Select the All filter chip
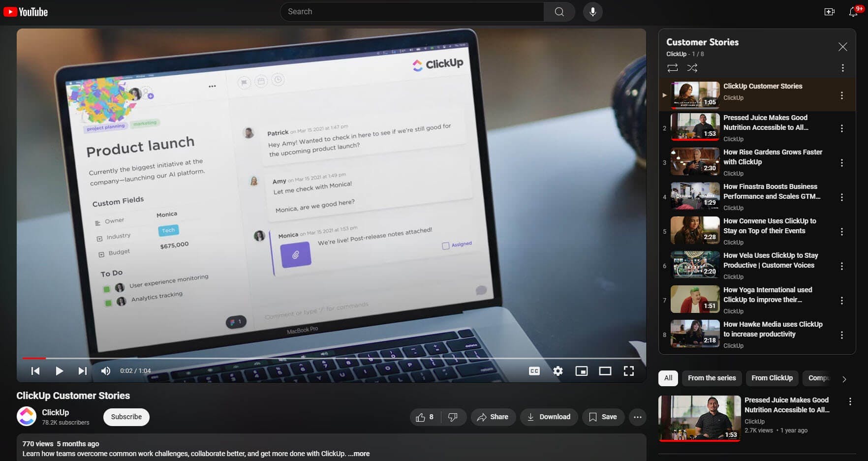The height and width of the screenshot is (461, 868). pos(668,378)
